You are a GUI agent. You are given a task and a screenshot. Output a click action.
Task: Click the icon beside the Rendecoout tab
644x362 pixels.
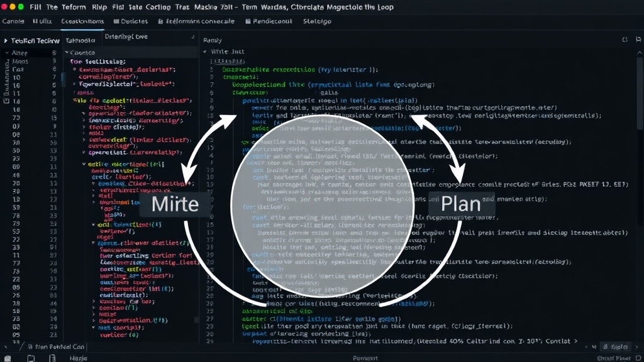248,21
